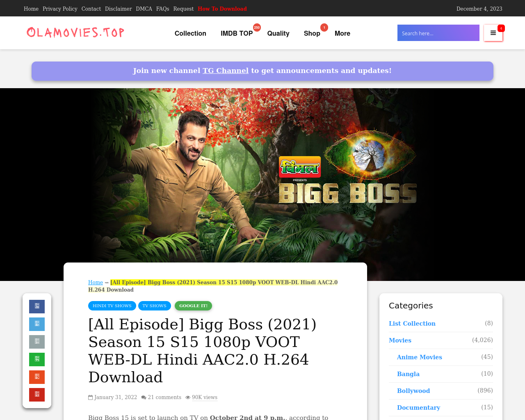The width and height of the screenshot is (525, 420).
Task: Open the 21 comments link
Action: tap(164, 397)
